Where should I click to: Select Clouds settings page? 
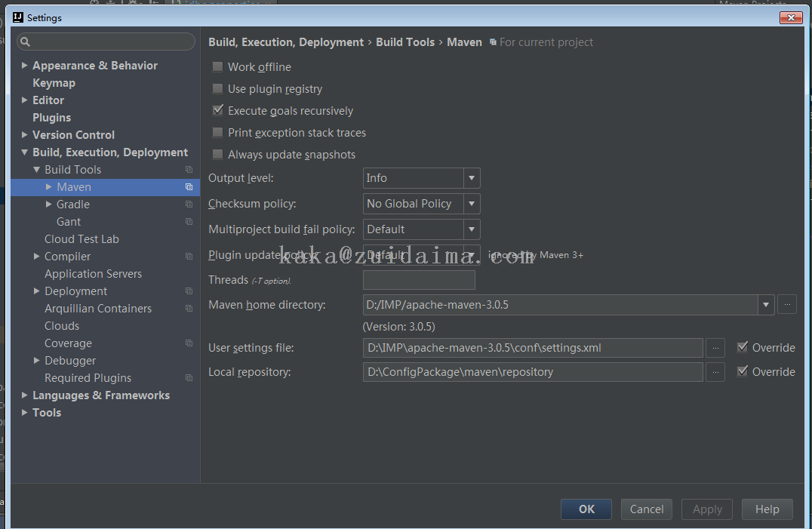pos(62,325)
